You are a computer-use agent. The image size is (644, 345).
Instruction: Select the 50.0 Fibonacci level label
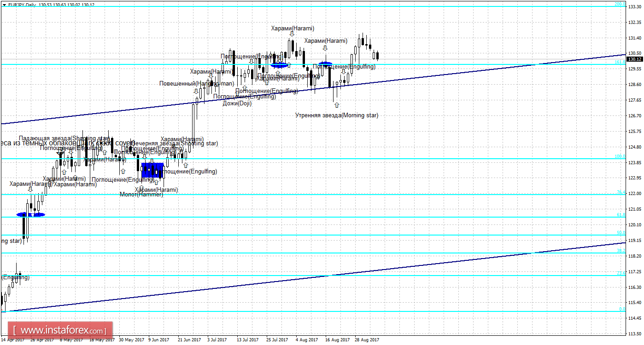[621, 233]
